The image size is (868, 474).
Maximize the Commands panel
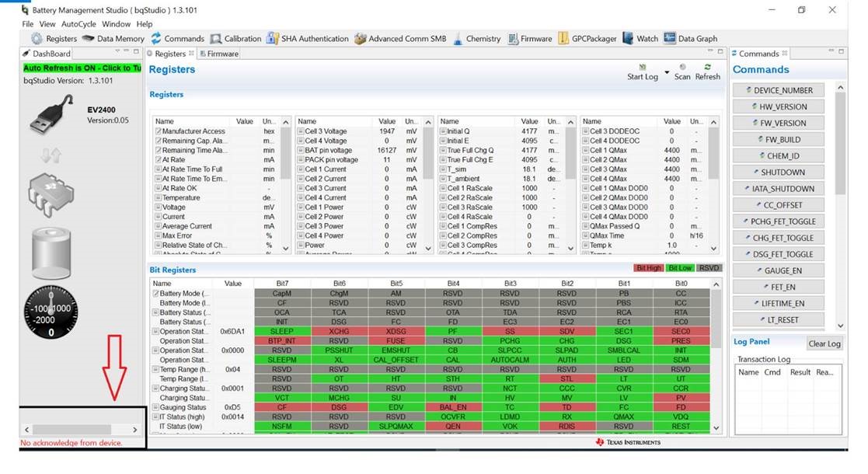coord(841,51)
